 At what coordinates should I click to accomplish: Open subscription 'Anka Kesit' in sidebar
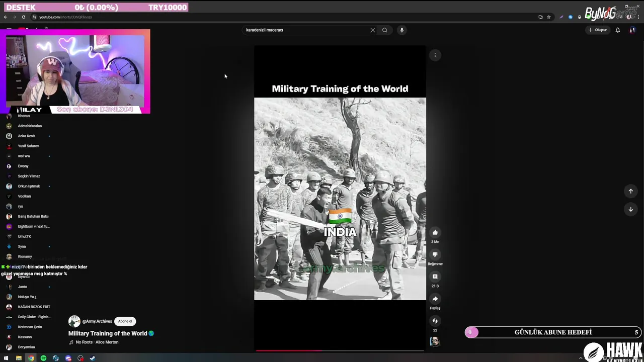(26, 136)
